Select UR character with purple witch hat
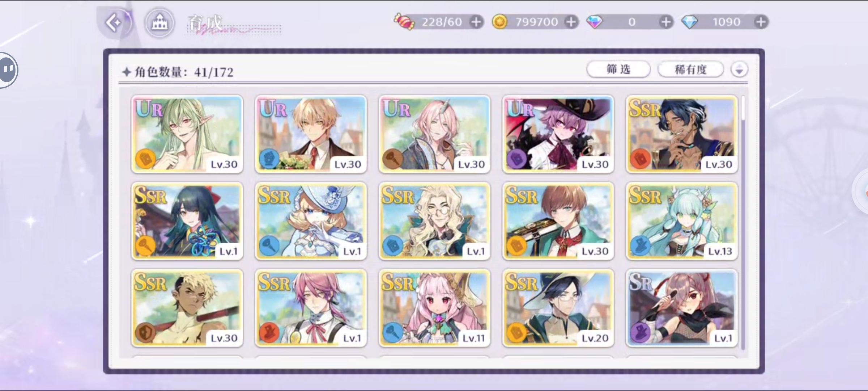The height and width of the screenshot is (391, 868). click(x=558, y=134)
